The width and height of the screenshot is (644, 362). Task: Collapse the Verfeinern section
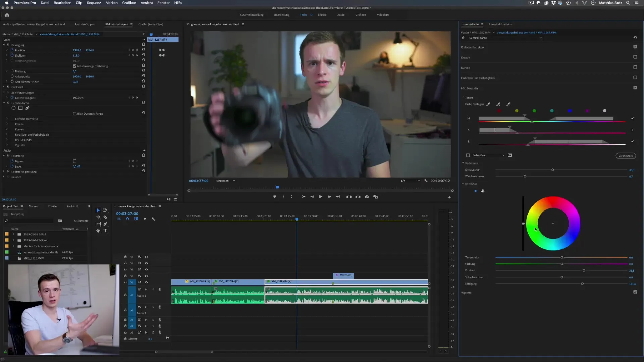(x=463, y=163)
